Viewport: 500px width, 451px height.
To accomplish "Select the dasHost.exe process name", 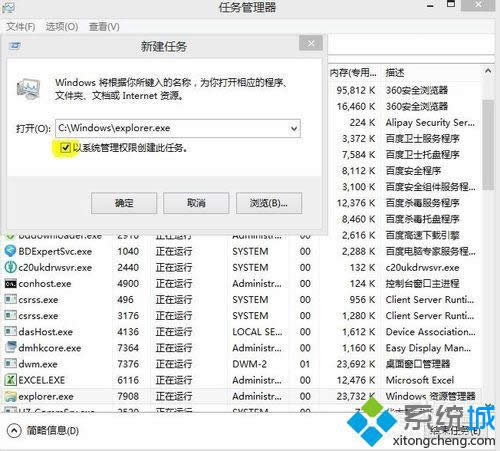I will 45,332.
